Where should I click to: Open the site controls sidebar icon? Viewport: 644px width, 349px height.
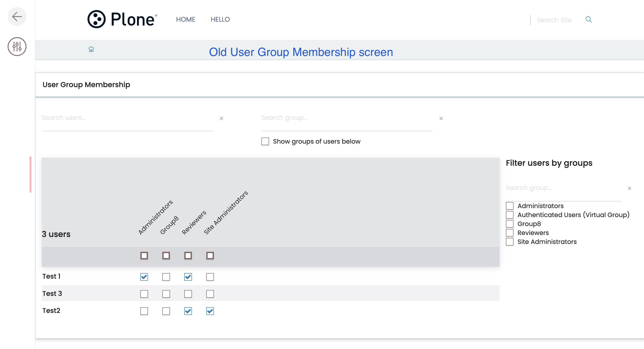pyautogui.click(x=17, y=46)
